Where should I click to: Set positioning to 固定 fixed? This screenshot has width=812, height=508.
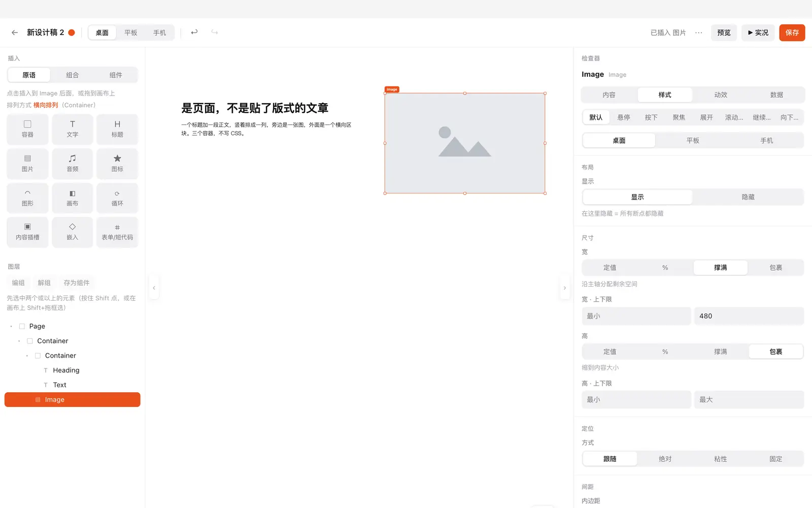776,459
